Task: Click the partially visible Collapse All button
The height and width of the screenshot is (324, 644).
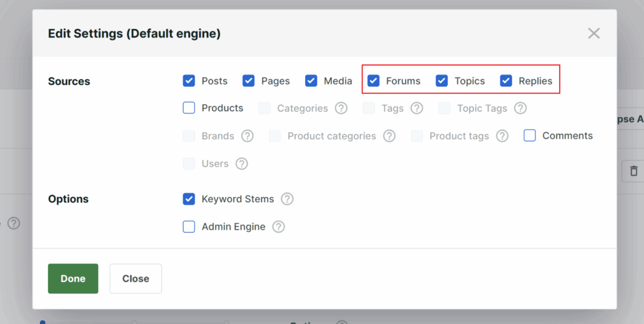Action: (630, 119)
